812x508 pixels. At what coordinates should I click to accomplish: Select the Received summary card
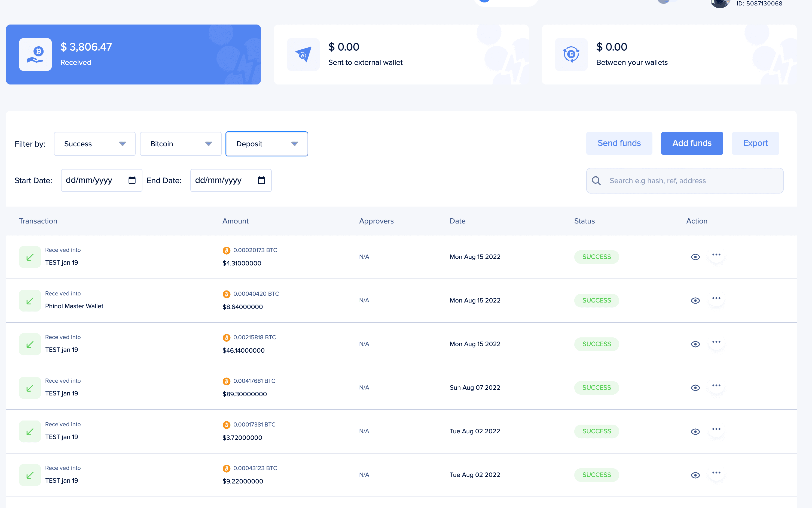[133, 55]
